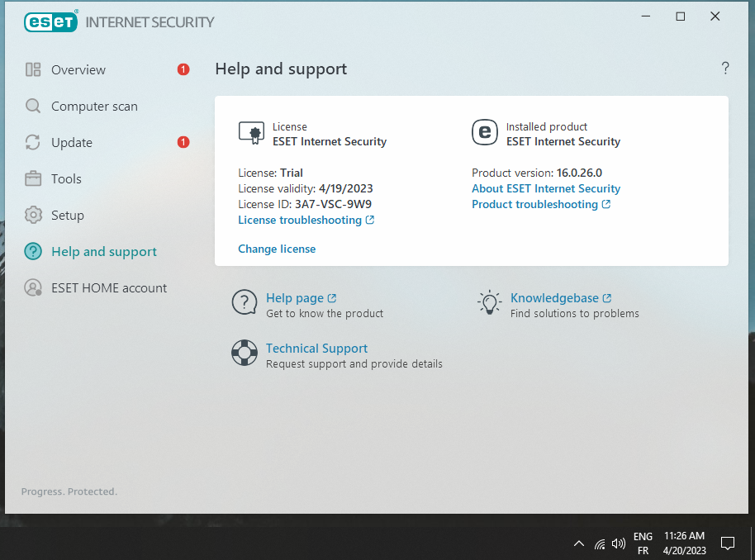Click the License certificate icon

pos(251,133)
